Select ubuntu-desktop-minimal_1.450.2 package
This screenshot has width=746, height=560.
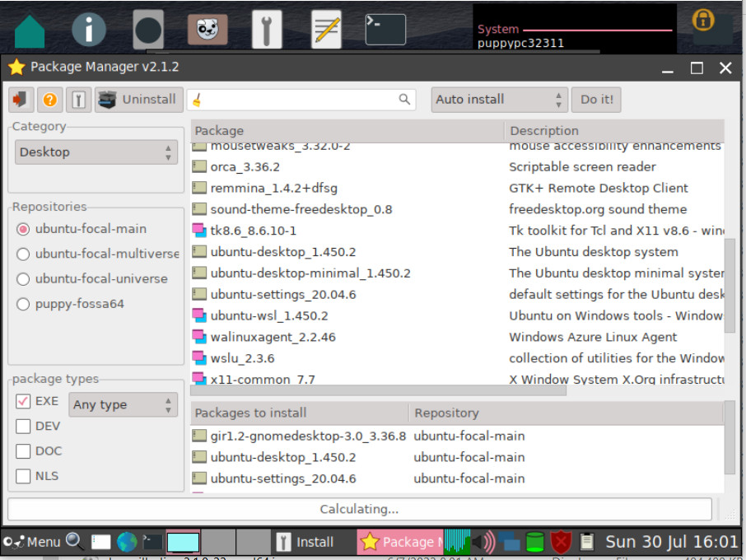pyautogui.click(x=457, y=273)
